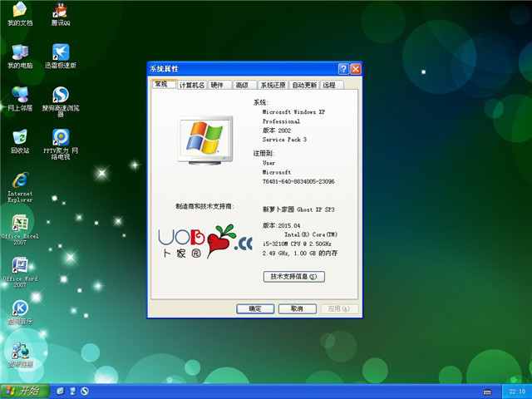Open the 硬件 tab
Viewport: 532px width, 399px height.
coord(219,85)
